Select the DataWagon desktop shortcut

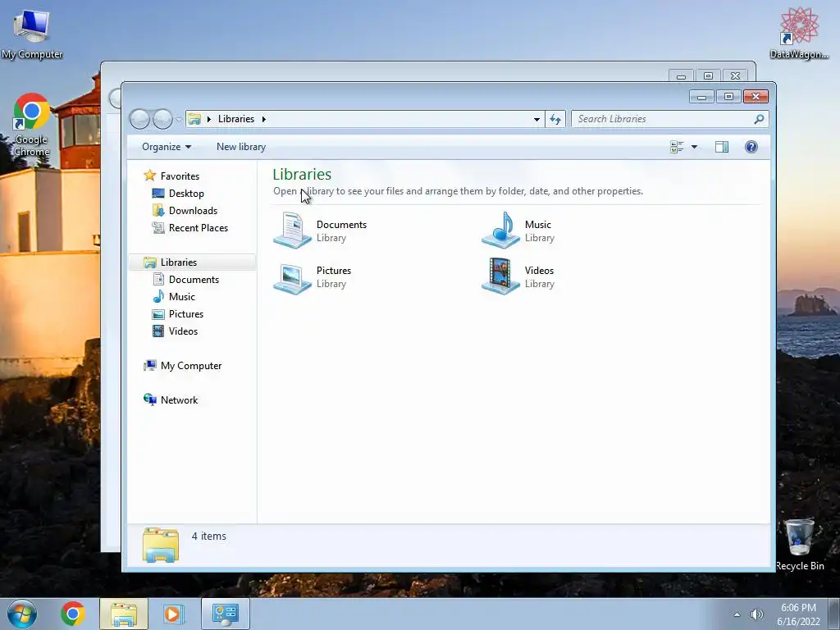799,33
